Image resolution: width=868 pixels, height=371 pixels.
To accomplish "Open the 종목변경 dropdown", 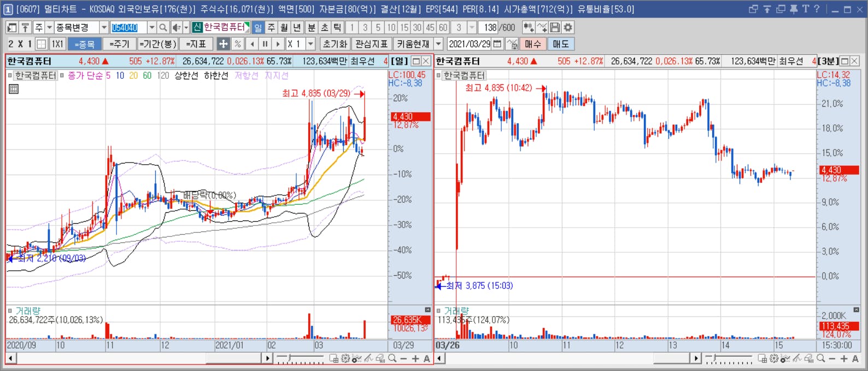I will tap(104, 27).
